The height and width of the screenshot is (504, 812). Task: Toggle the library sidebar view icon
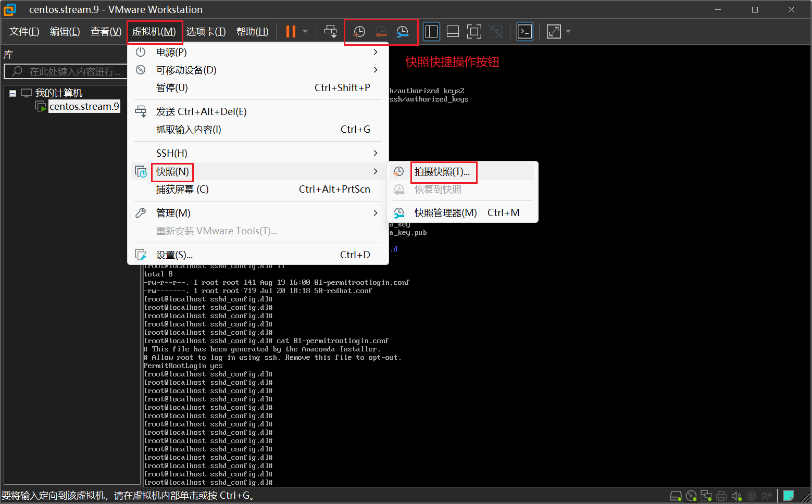point(431,32)
